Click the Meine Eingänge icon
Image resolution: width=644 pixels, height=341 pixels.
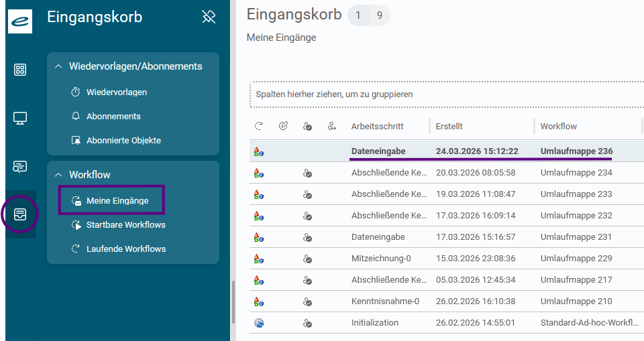point(76,201)
